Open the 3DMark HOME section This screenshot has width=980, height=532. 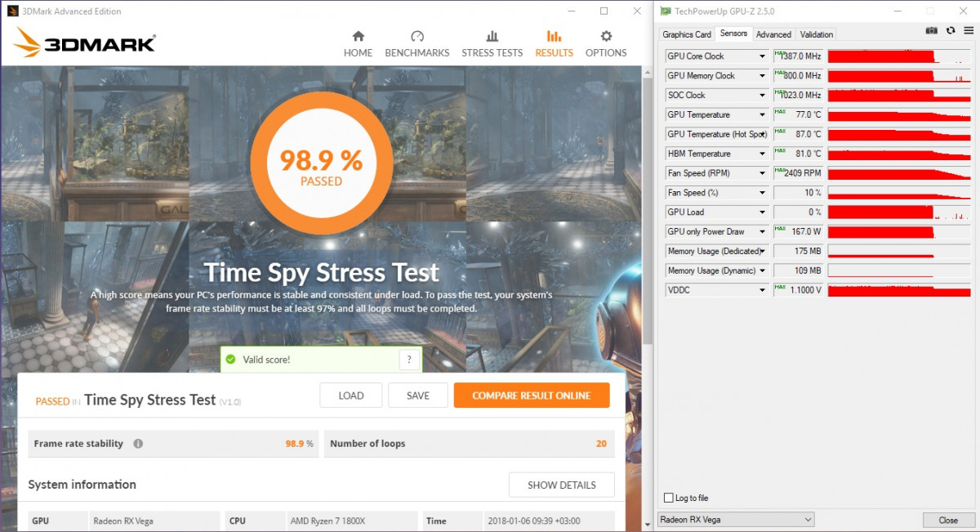click(358, 44)
